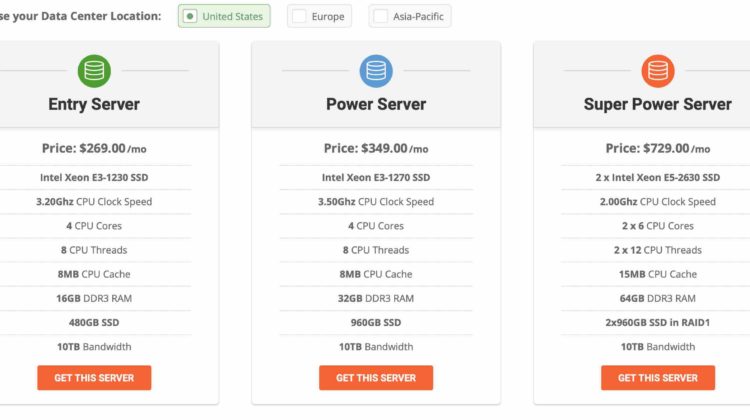The image size is (750, 420).
Task: Click the blue Power Server database icon
Action: tap(376, 71)
